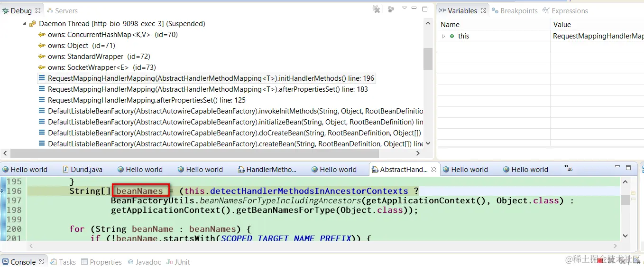Screen dimensions: 644x267
Task: Click the RequestMappingHandlerMap value cell
Action: (597, 36)
